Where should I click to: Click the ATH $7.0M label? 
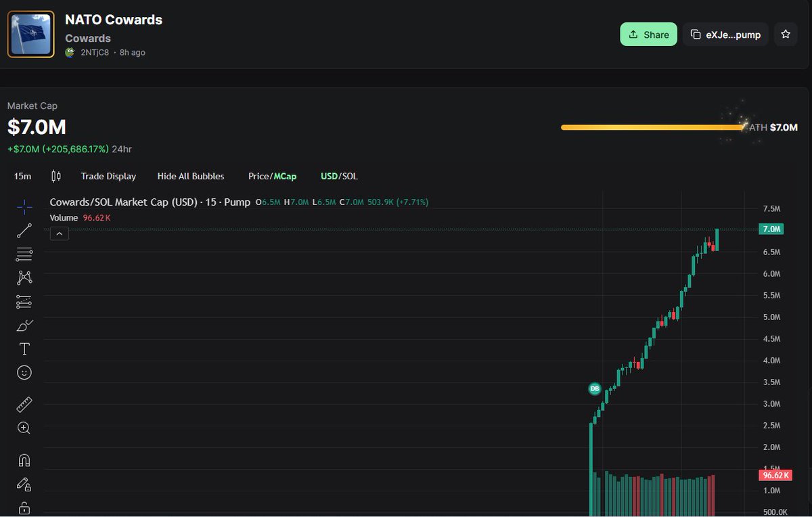coord(773,127)
